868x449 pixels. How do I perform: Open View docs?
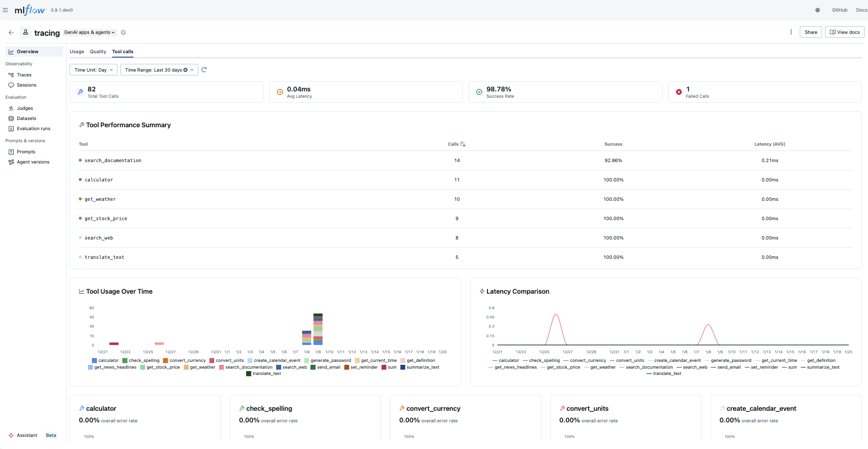pos(844,32)
